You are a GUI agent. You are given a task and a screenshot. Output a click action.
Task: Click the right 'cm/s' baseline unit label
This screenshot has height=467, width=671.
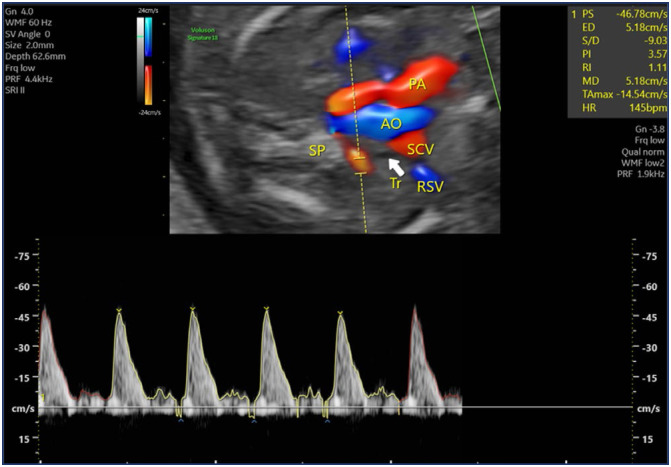(x=648, y=409)
